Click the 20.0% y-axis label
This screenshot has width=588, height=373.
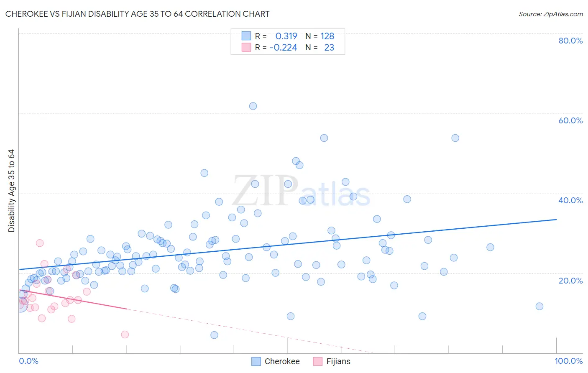[x=570, y=281]
